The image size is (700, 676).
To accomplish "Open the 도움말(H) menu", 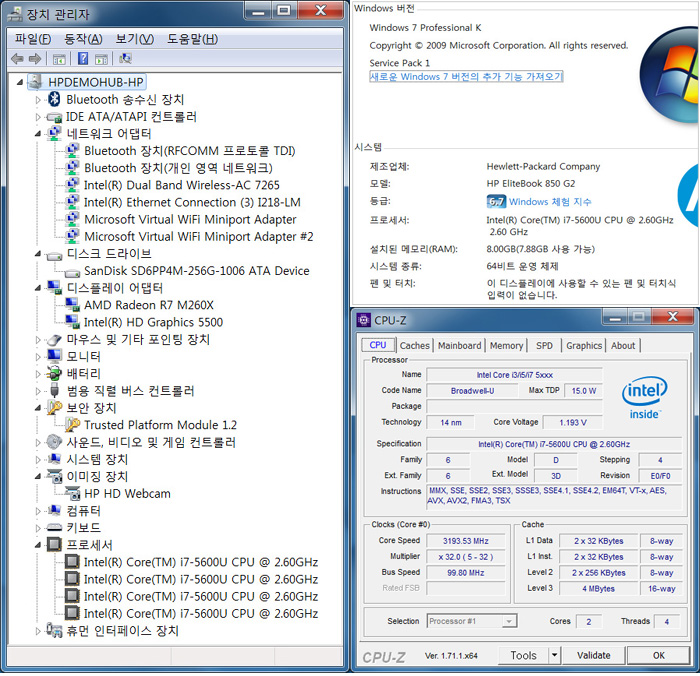I will pos(192,39).
